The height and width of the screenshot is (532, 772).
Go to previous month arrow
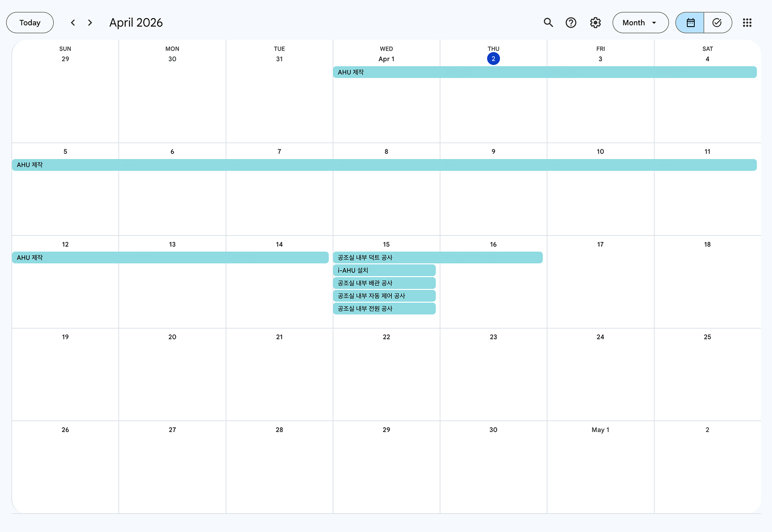pyautogui.click(x=73, y=22)
